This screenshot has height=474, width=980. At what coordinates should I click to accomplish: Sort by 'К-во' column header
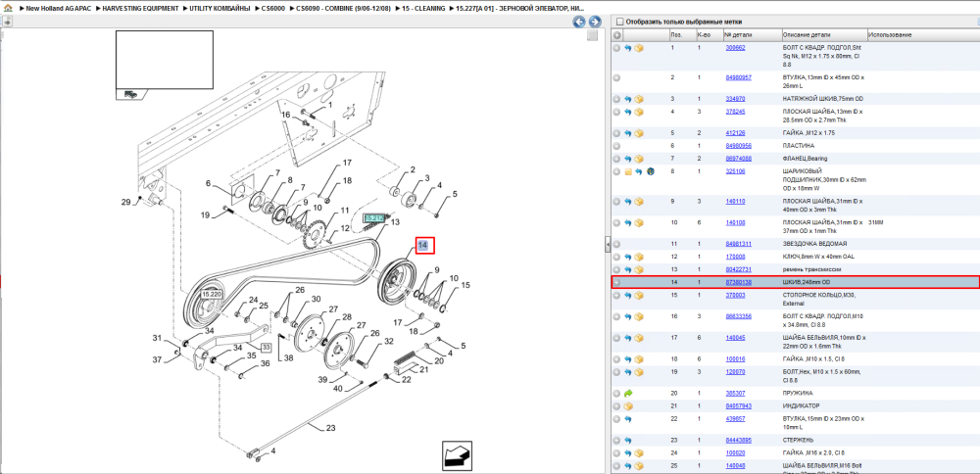709,35
